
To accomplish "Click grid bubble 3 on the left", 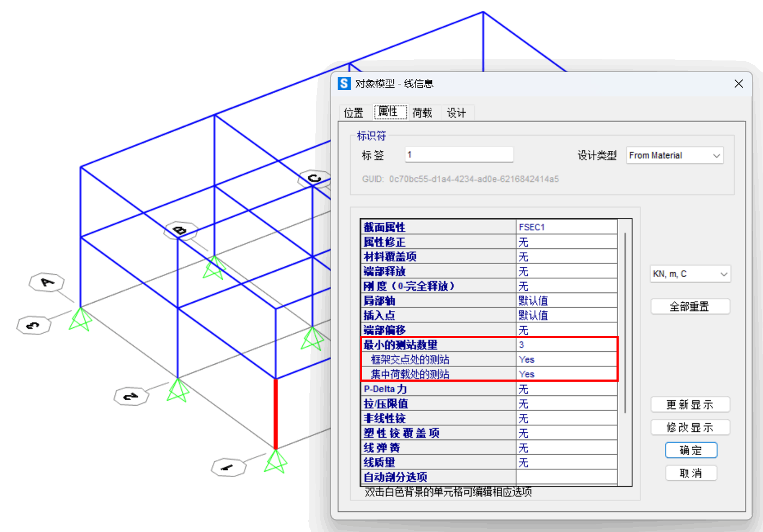I will 34,326.
